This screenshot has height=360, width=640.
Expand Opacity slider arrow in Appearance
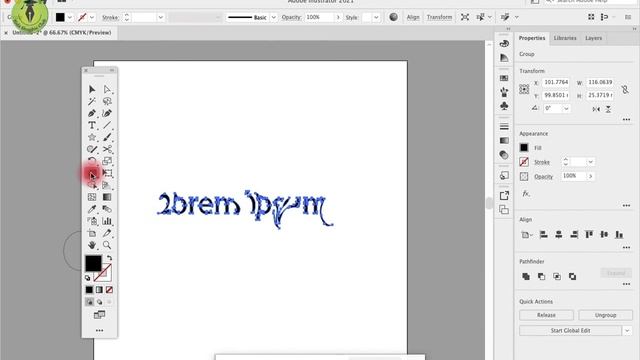click(590, 176)
